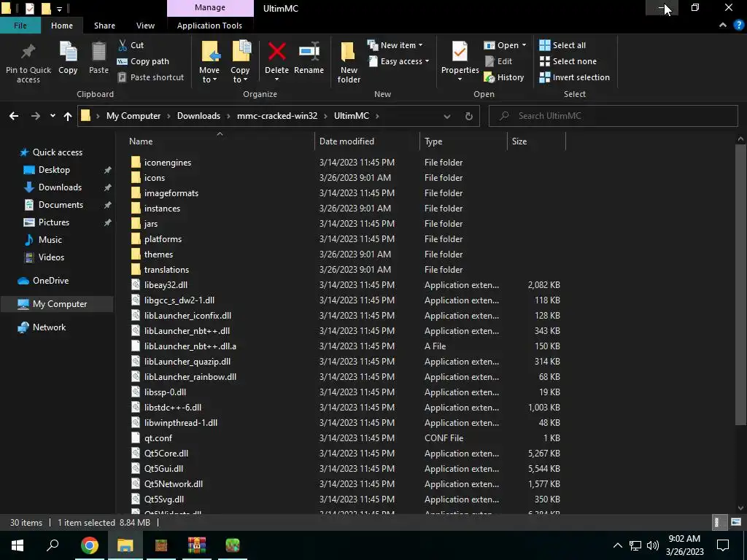The height and width of the screenshot is (560, 747).
Task: Expand address bar history dropdown
Action: [447, 116]
